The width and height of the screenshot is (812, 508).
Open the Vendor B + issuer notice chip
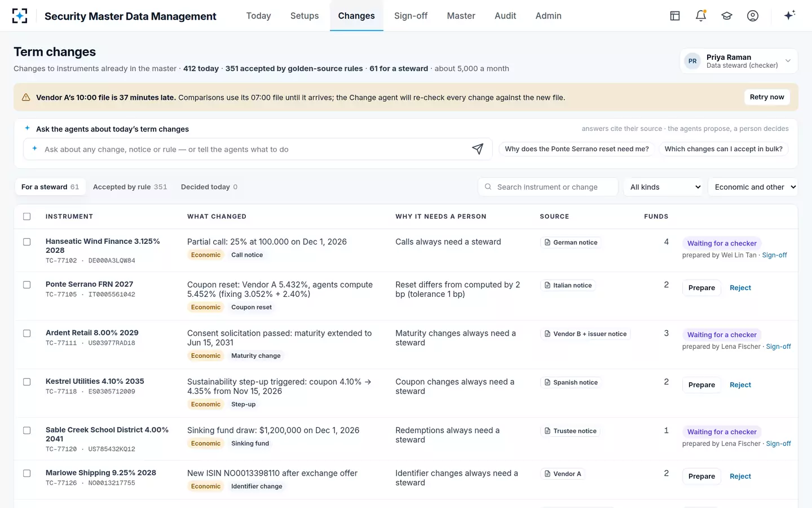[585, 334]
